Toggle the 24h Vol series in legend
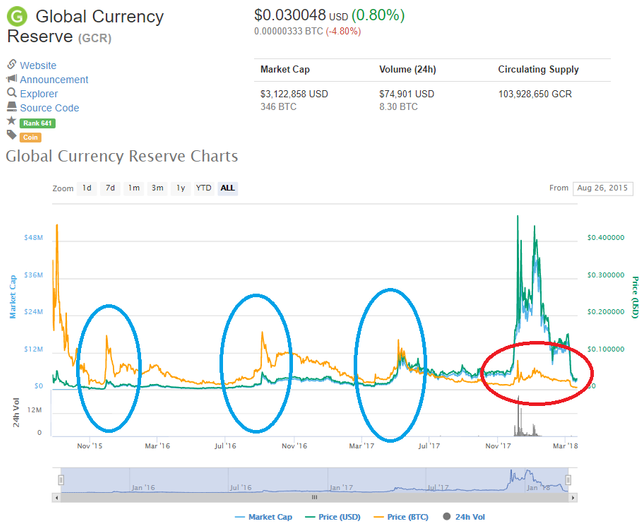 464,517
